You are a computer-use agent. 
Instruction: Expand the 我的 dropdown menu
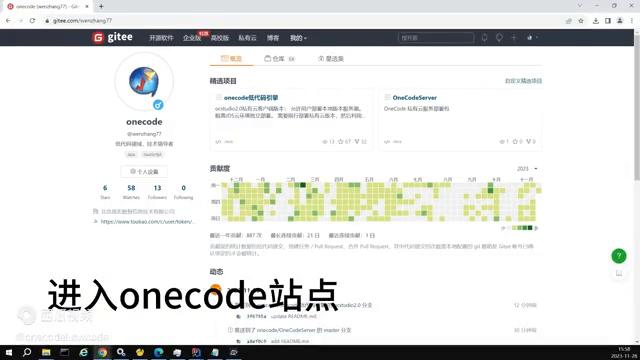(x=298, y=38)
